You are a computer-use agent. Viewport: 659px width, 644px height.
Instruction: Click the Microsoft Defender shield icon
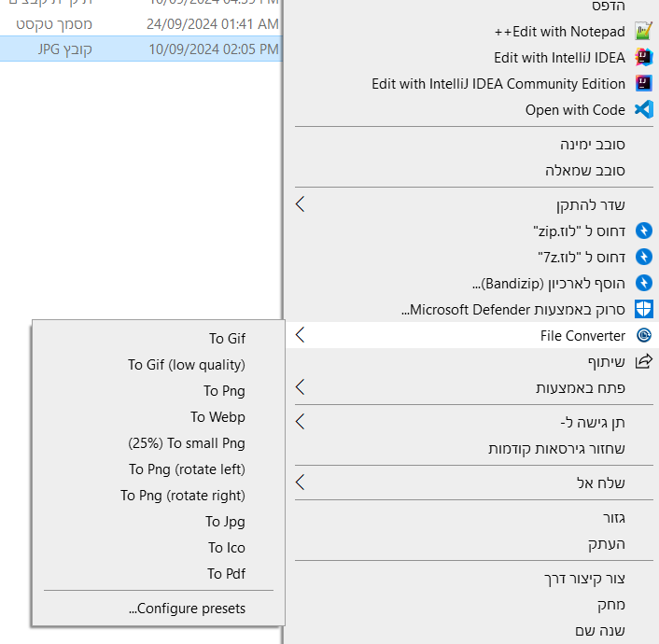point(643,309)
